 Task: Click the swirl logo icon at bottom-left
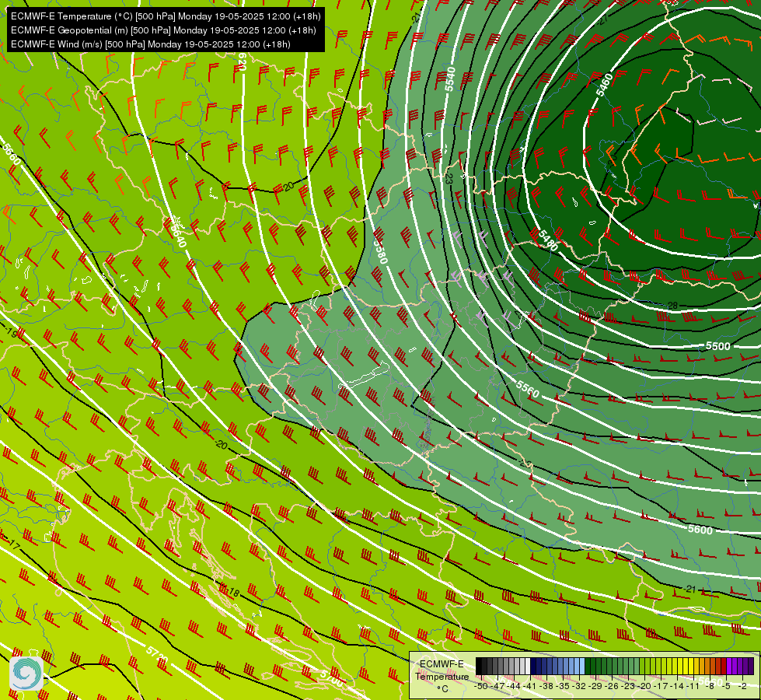tap(26, 673)
